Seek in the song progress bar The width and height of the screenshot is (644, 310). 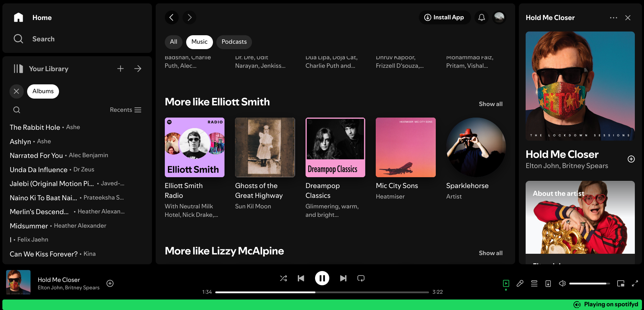pyautogui.click(x=322, y=292)
